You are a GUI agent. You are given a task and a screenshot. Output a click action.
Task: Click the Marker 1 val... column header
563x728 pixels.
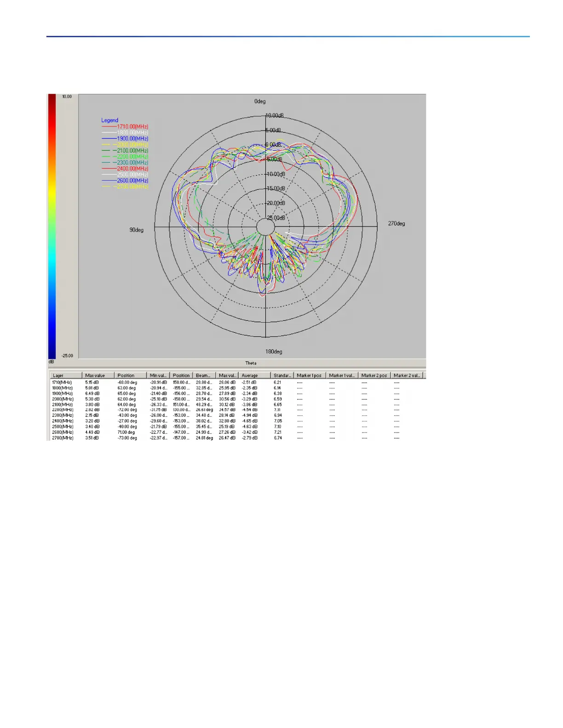click(342, 375)
